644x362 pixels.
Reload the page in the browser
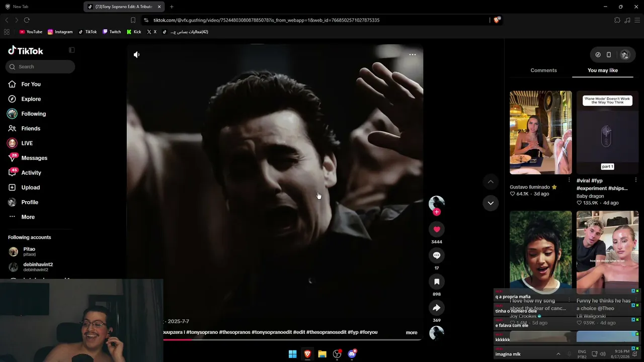(27, 20)
